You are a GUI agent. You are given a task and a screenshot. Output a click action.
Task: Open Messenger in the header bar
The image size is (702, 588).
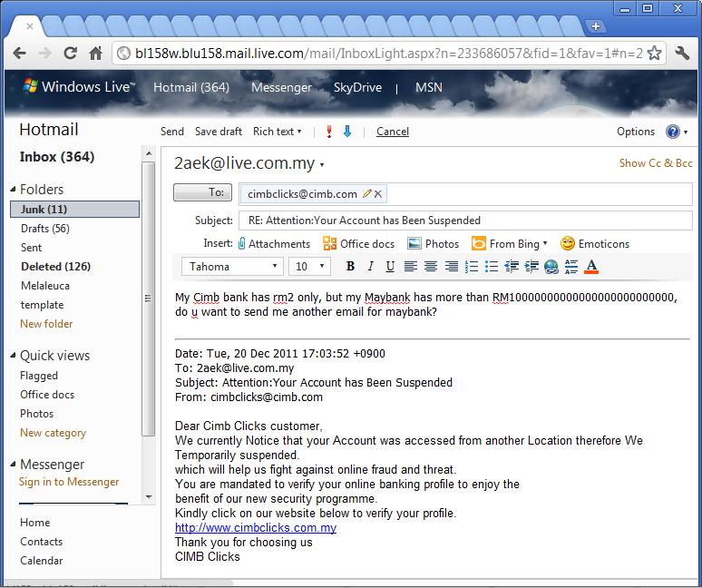click(281, 87)
